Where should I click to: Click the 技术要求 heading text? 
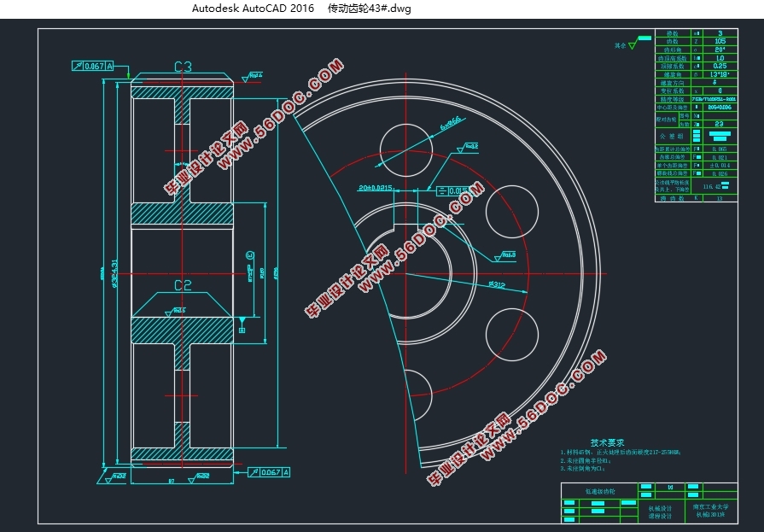click(607, 443)
